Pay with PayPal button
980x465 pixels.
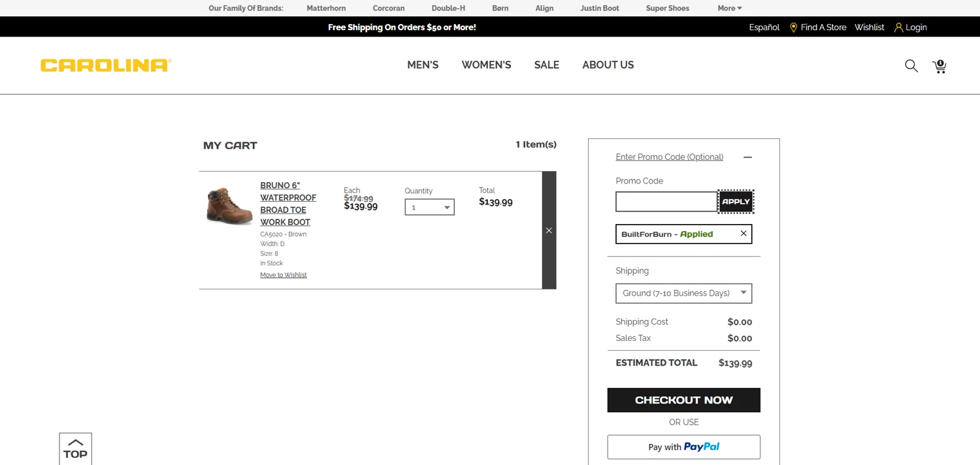coord(683,447)
